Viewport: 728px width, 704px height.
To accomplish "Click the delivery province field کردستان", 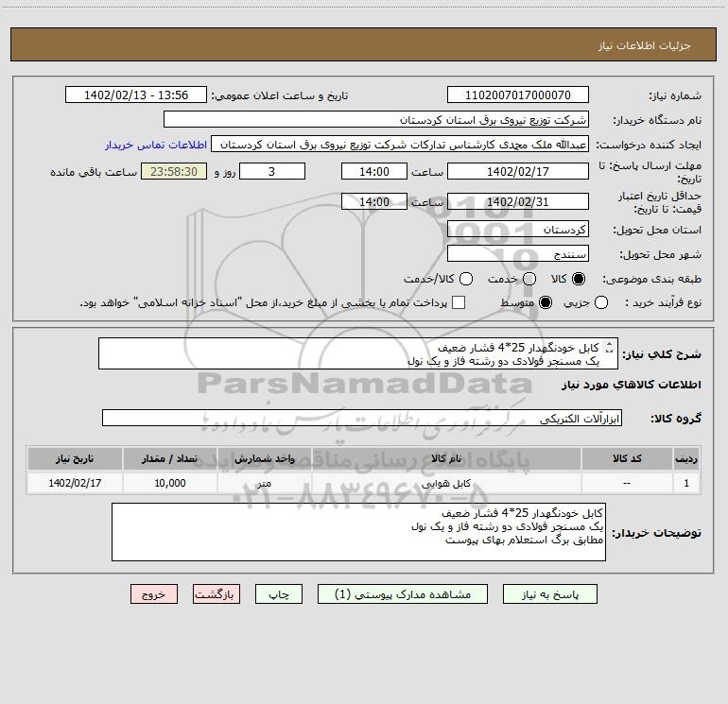I will pos(518,229).
